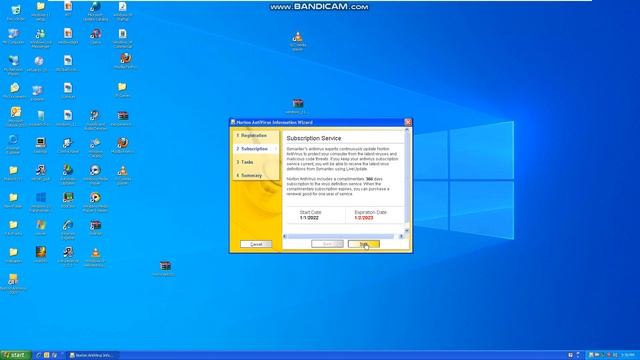Click the Norton AntiVirus taskbar button
Screen dimensions: 640x360
92,355
